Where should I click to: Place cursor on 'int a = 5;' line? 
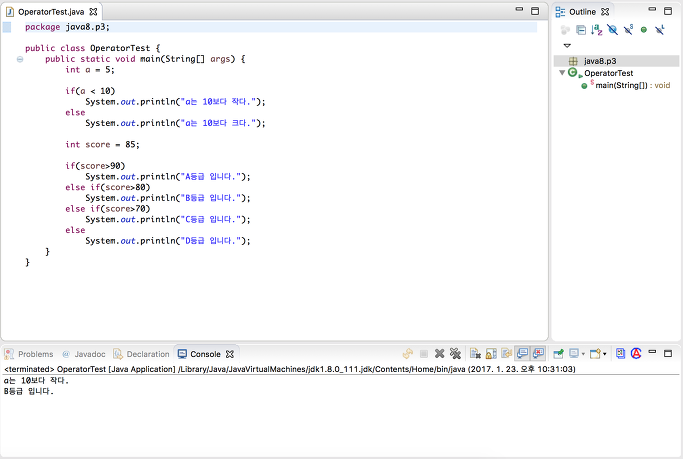[90, 70]
